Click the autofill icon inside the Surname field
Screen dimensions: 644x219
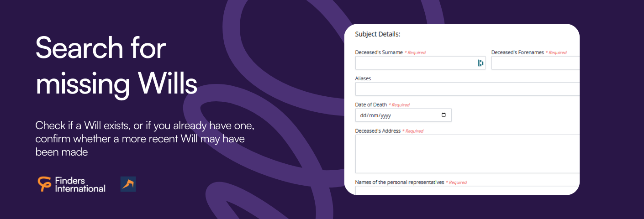point(480,63)
